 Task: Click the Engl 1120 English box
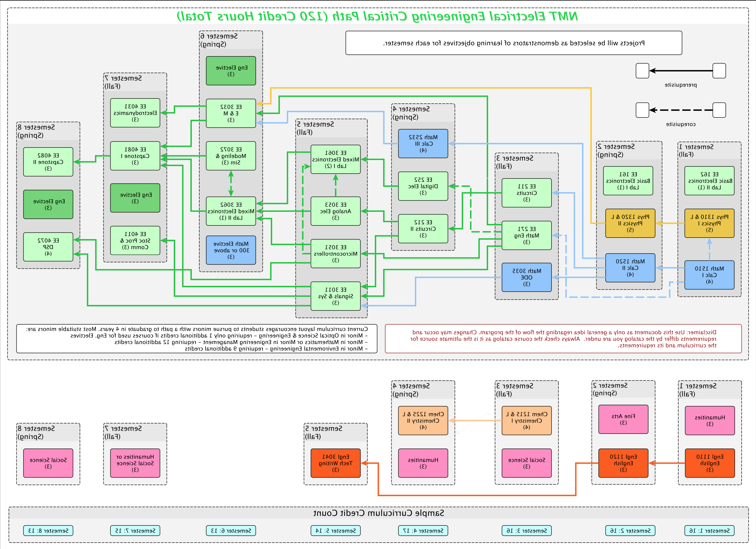pyautogui.click(x=623, y=463)
